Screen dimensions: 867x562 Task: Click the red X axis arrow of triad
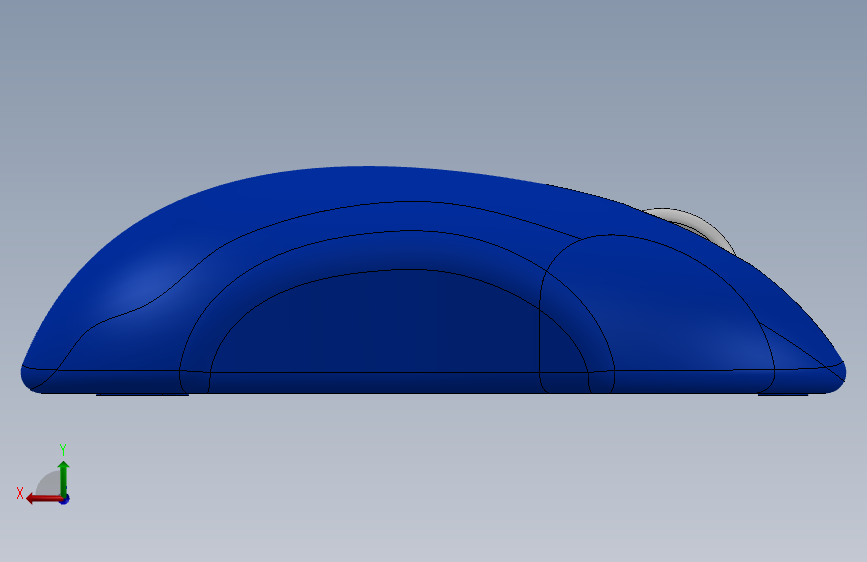pos(43,499)
